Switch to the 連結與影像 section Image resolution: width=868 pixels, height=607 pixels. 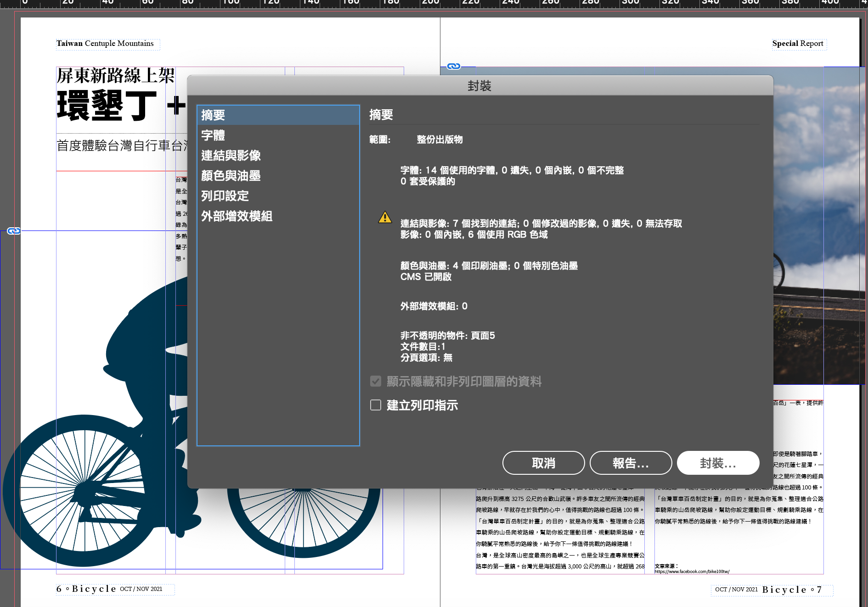(231, 156)
